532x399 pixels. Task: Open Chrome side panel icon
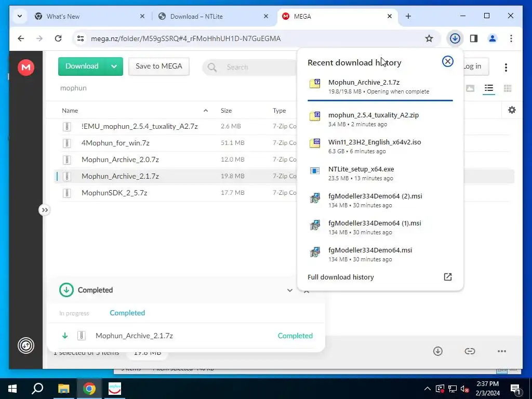[474, 38]
